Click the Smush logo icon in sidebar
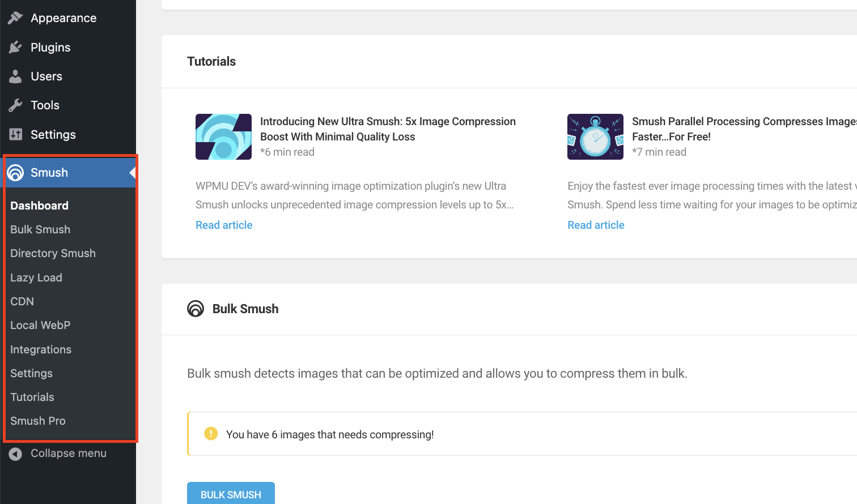857x504 pixels. coord(15,173)
